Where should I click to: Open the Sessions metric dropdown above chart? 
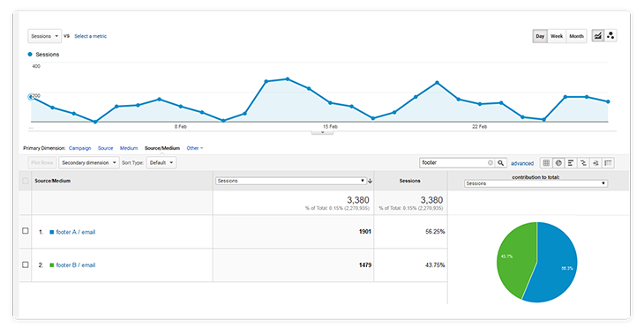pyautogui.click(x=44, y=36)
